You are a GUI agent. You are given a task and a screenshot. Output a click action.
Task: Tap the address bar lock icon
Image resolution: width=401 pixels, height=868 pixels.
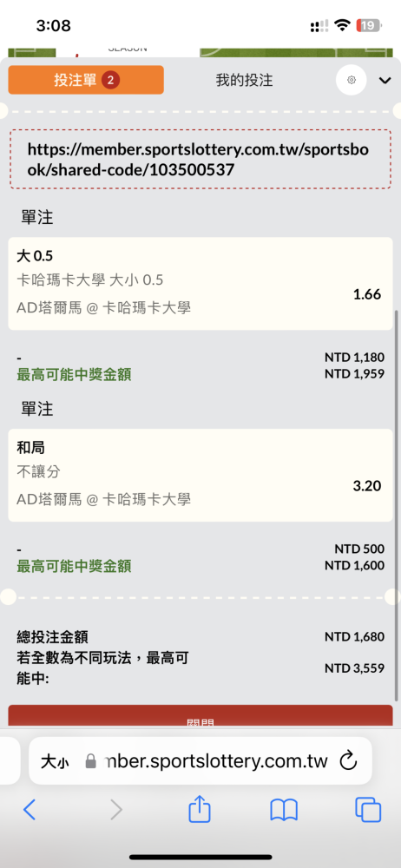click(91, 762)
